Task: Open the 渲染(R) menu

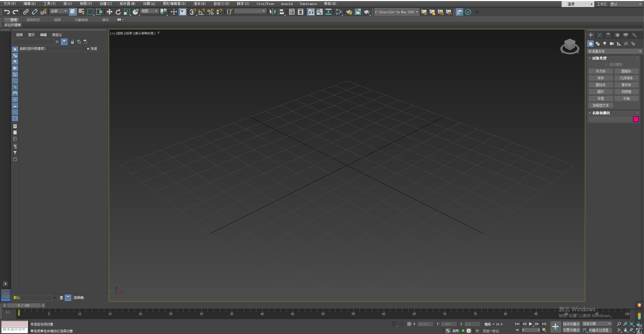Action: [x=200, y=4]
